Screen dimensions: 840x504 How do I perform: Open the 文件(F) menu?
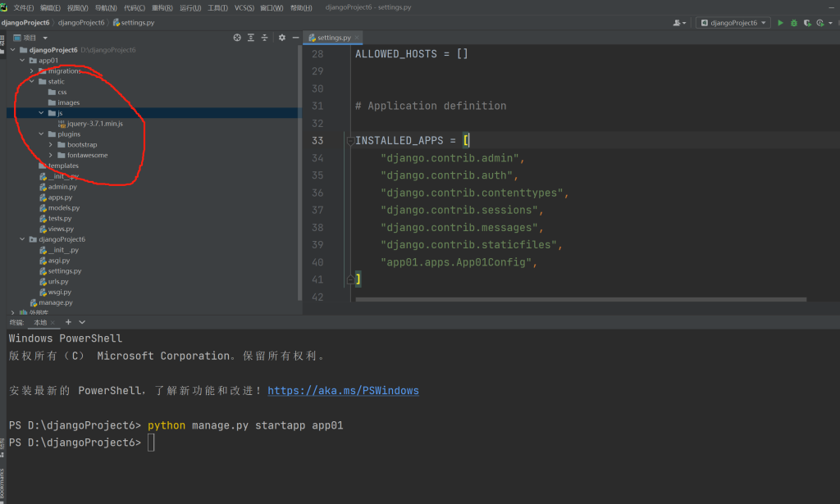tap(23, 7)
